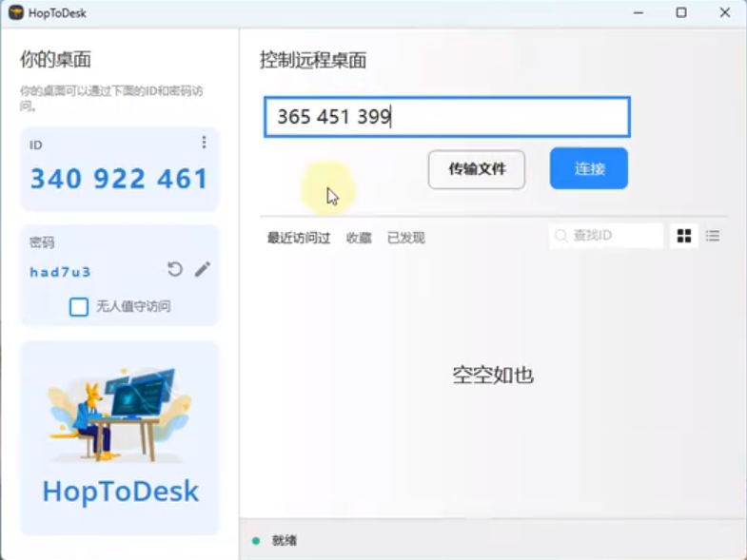Refresh the random password
747x560 pixels.
175,269
